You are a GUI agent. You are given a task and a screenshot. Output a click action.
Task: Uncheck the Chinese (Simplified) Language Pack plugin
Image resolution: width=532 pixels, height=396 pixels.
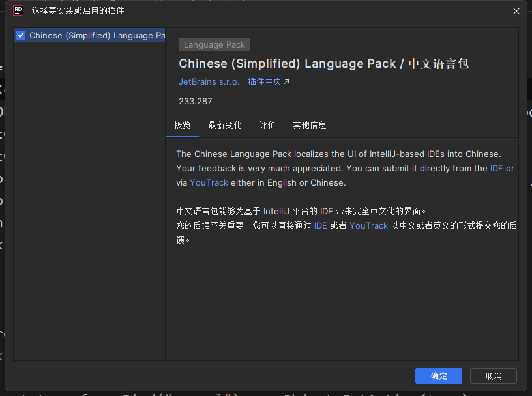coord(20,35)
